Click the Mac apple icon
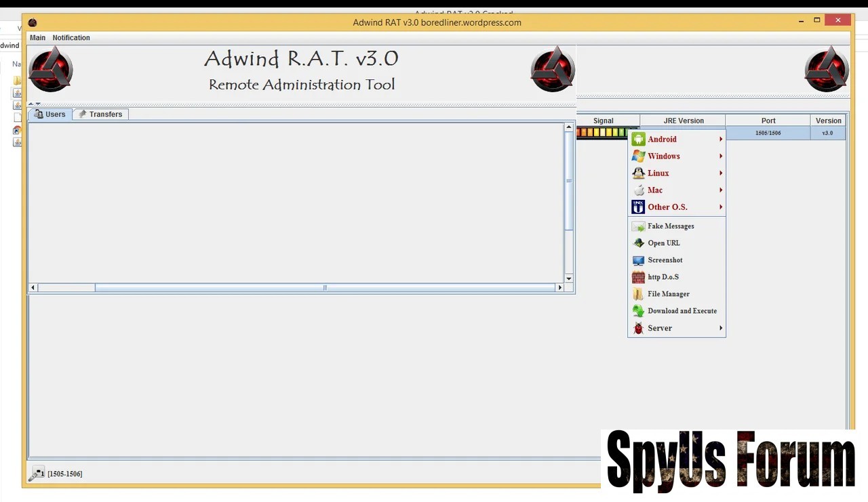Image resolution: width=868 pixels, height=502 pixels. (638, 190)
